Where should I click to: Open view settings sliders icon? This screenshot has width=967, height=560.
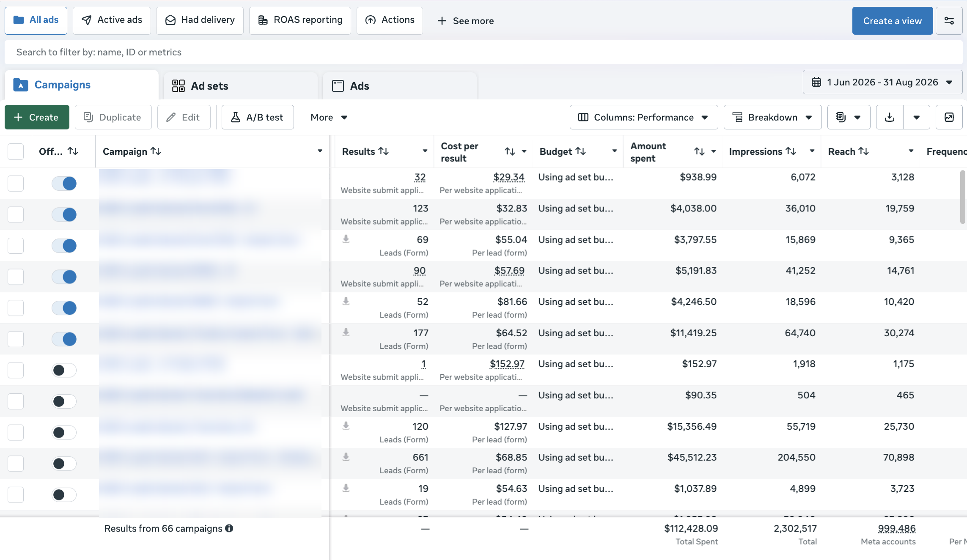pyautogui.click(x=949, y=21)
